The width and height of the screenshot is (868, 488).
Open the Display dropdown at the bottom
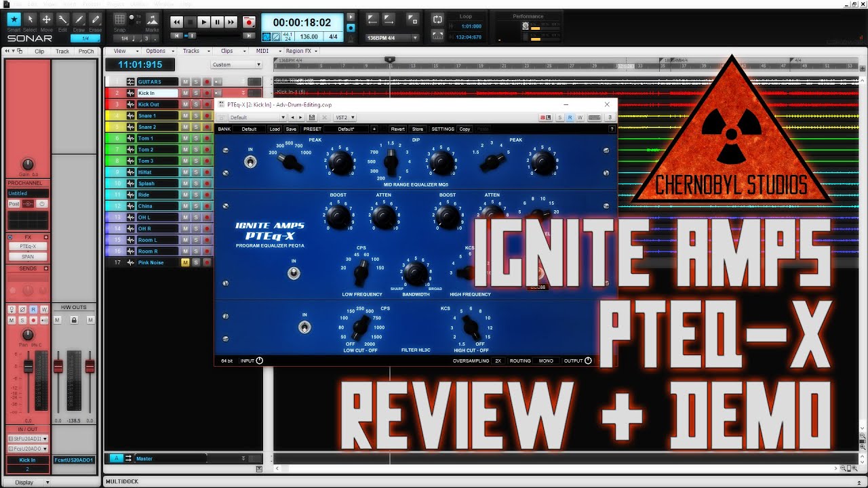(28, 482)
